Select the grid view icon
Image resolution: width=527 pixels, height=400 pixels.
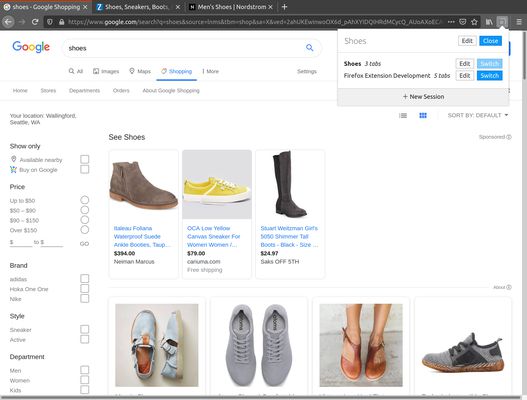point(423,116)
